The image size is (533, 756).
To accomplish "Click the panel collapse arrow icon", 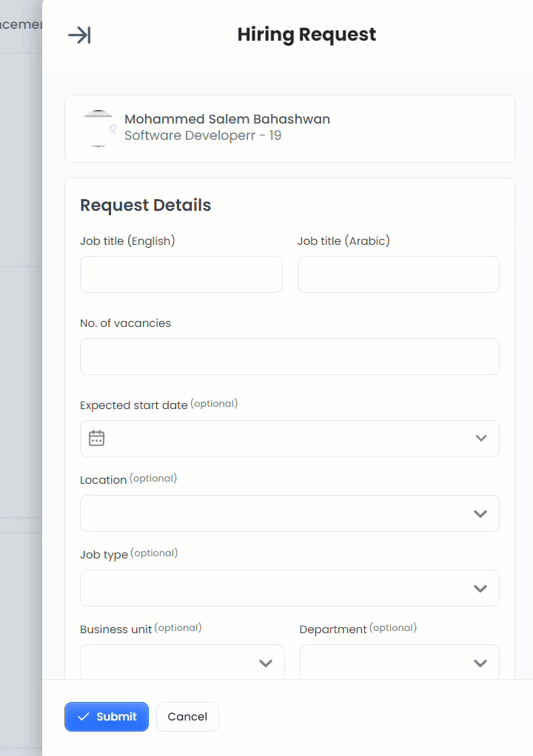I will (78, 34).
